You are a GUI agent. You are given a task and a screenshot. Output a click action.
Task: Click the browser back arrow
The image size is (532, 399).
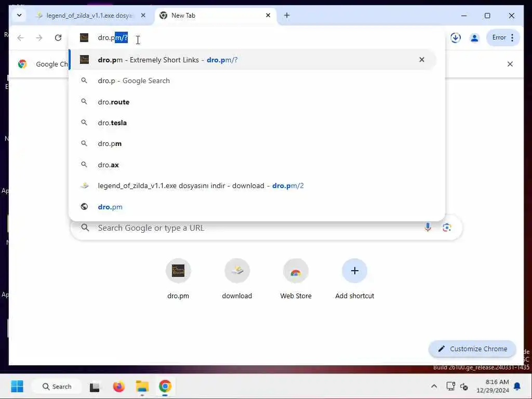(20, 37)
